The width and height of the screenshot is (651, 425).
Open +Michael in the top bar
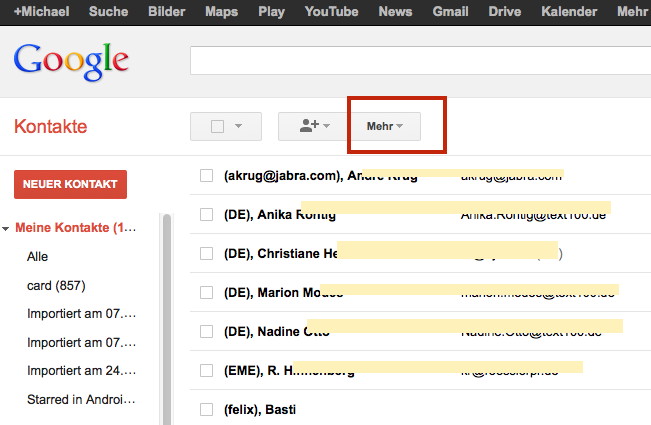pyautogui.click(x=42, y=11)
